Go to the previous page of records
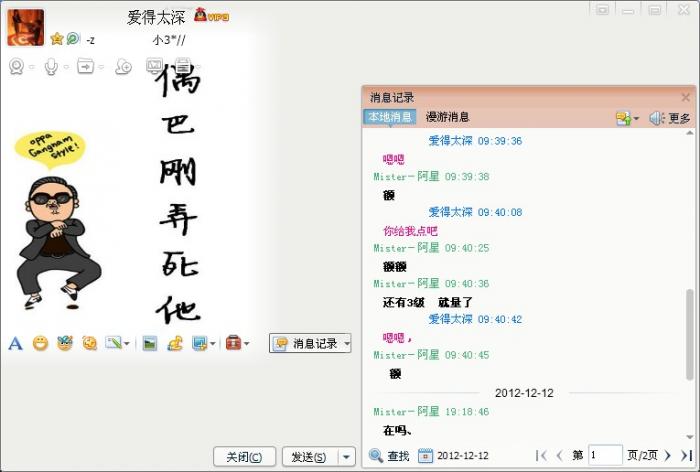This screenshot has width=700, height=472. 559,455
